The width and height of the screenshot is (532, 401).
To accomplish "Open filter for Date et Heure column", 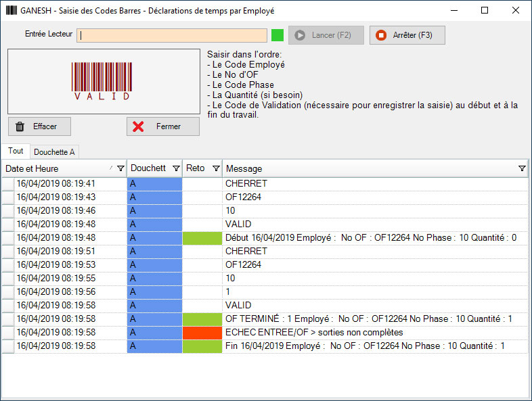I will [x=120, y=168].
